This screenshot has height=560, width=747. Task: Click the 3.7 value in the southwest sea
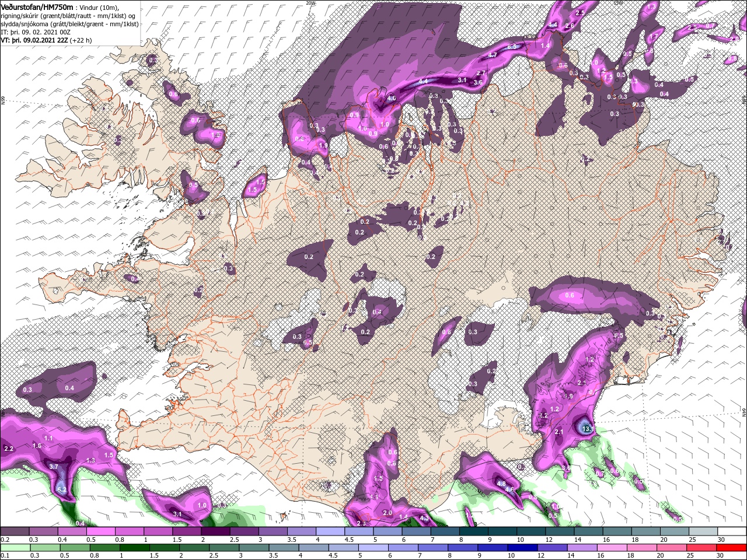[53, 467]
